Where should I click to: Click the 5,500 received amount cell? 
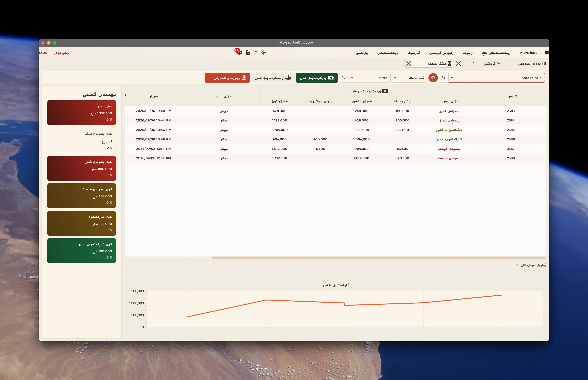point(321,149)
